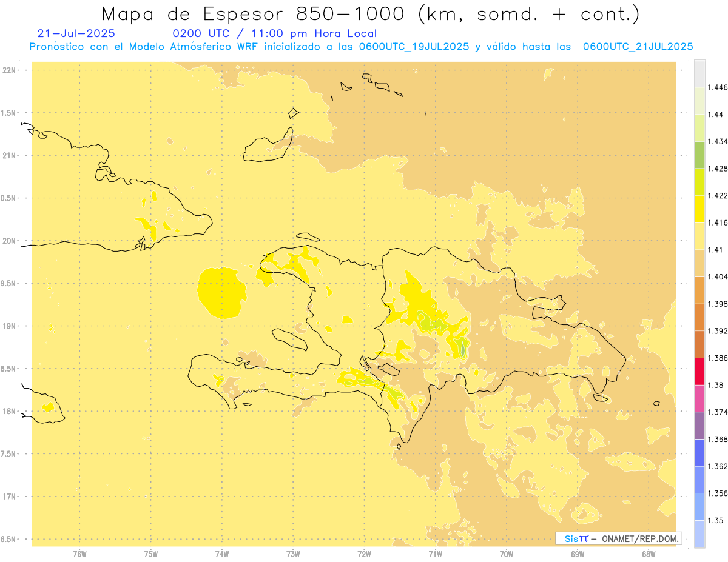Select the "1.38" legend label

715,385
